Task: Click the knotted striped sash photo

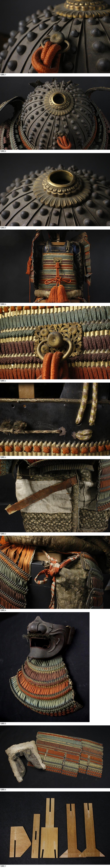Action: [x=55, y=572]
